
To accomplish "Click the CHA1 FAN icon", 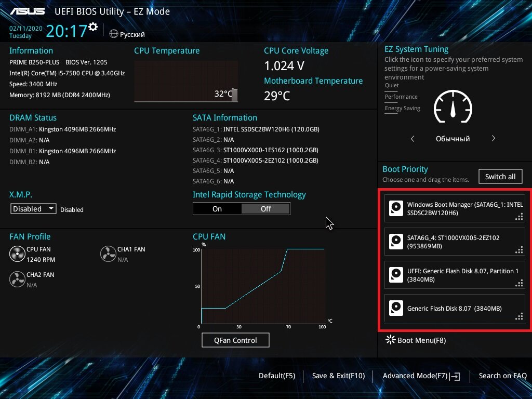I will click(x=108, y=254).
